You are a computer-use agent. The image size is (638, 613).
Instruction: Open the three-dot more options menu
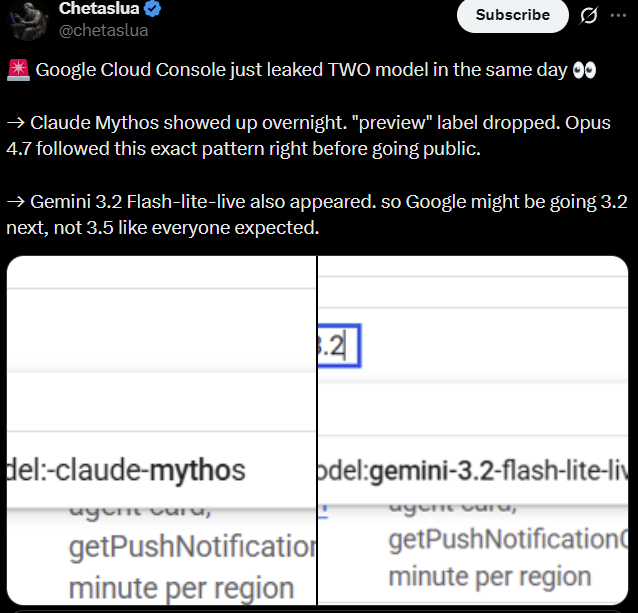click(618, 15)
